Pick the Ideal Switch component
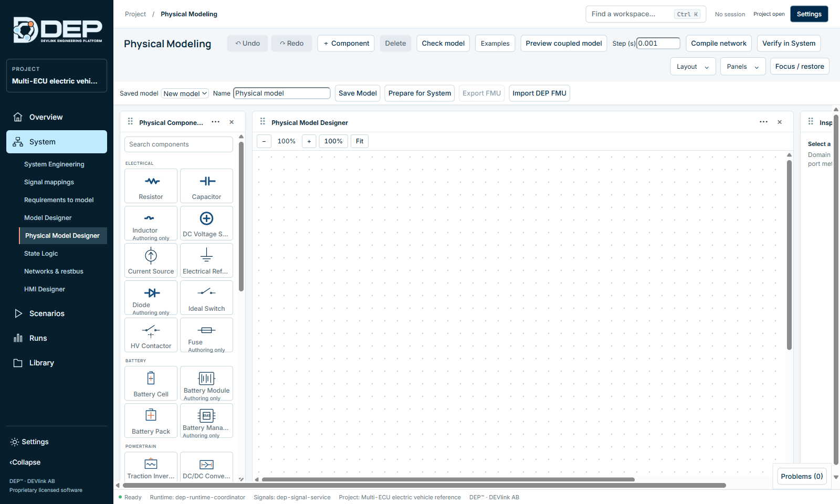This screenshot has width=840, height=504. tap(206, 298)
